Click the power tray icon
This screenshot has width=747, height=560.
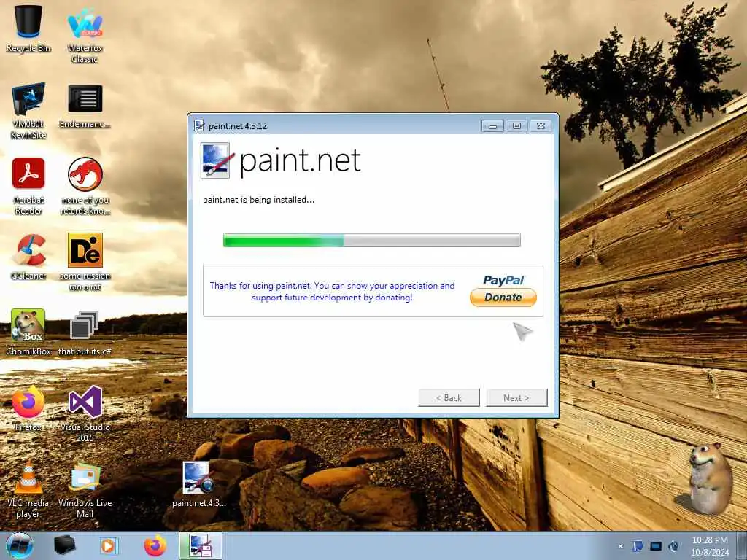(673, 546)
